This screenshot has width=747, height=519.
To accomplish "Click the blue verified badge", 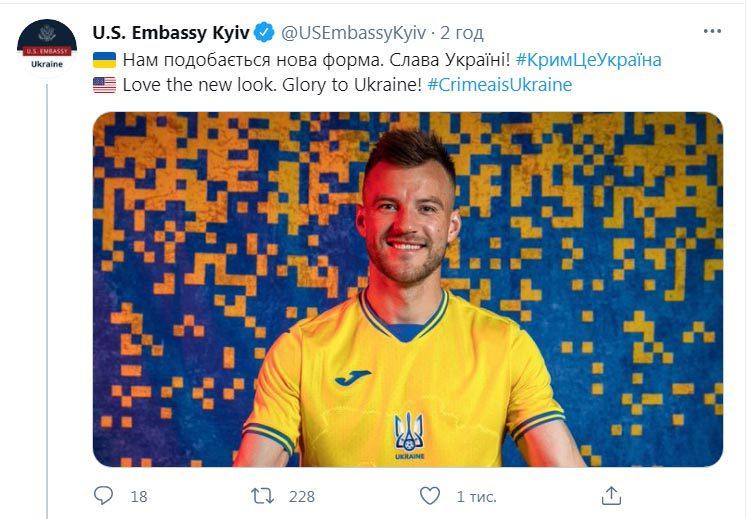I will point(264,32).
